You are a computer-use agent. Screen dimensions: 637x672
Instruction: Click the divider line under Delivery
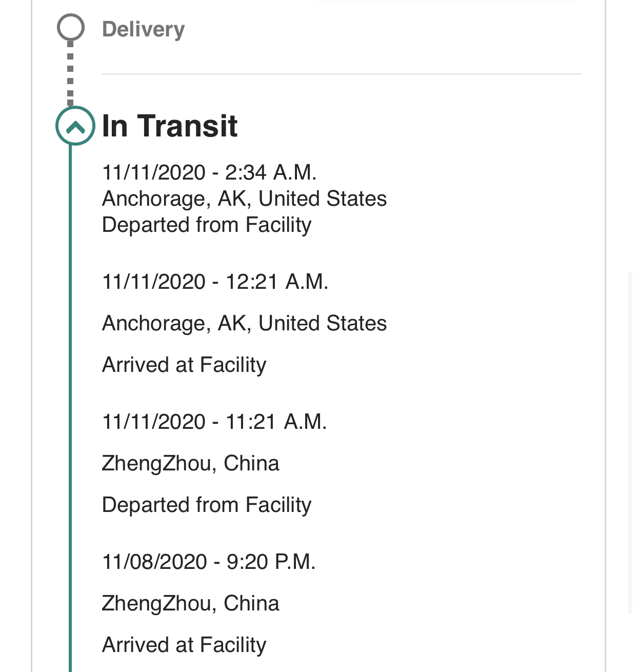[x=342, y=74]
